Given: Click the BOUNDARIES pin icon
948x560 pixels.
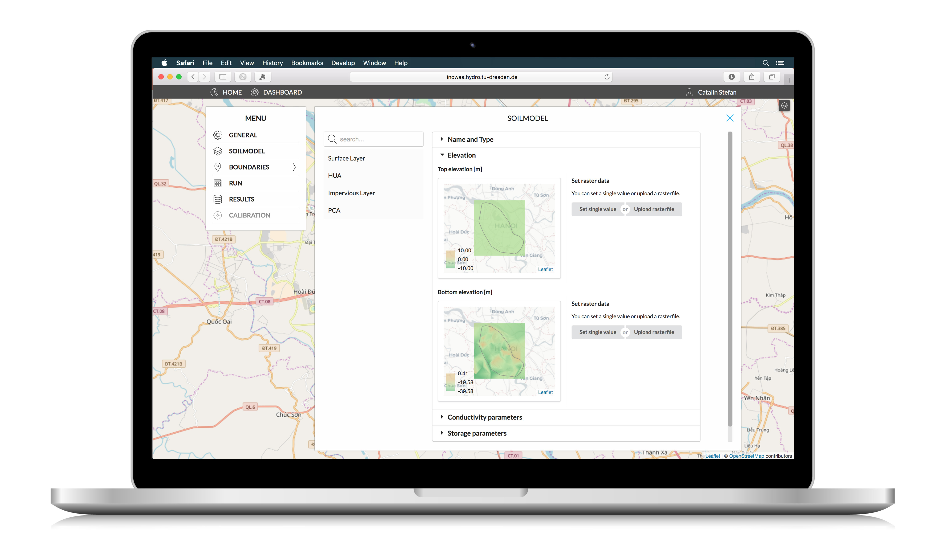Looking at the screenshot, I should click(217, 167).
